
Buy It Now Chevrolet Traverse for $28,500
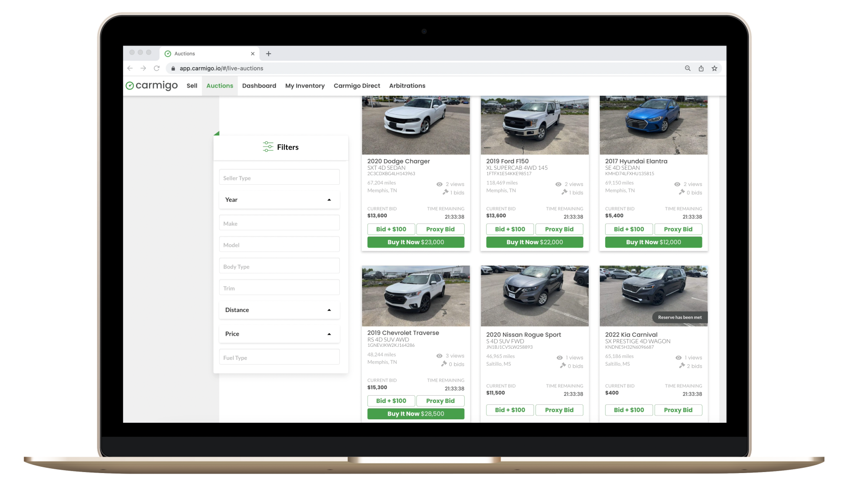416,414
